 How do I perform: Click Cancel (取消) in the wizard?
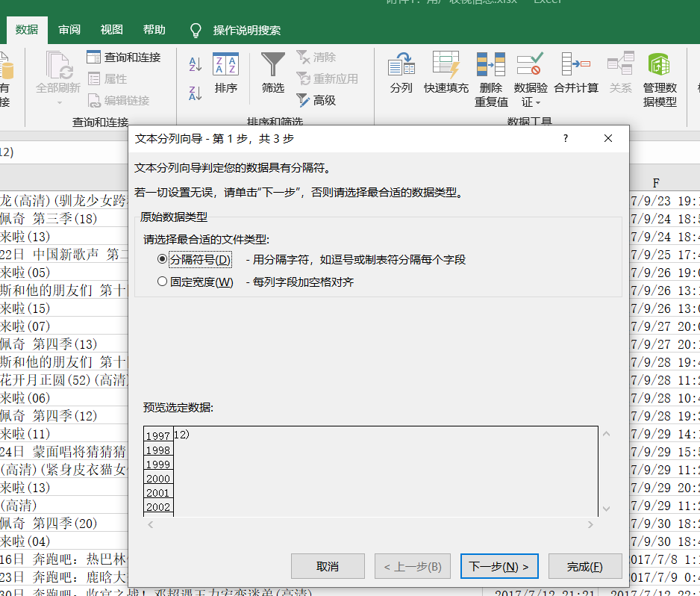pos(328,567)
